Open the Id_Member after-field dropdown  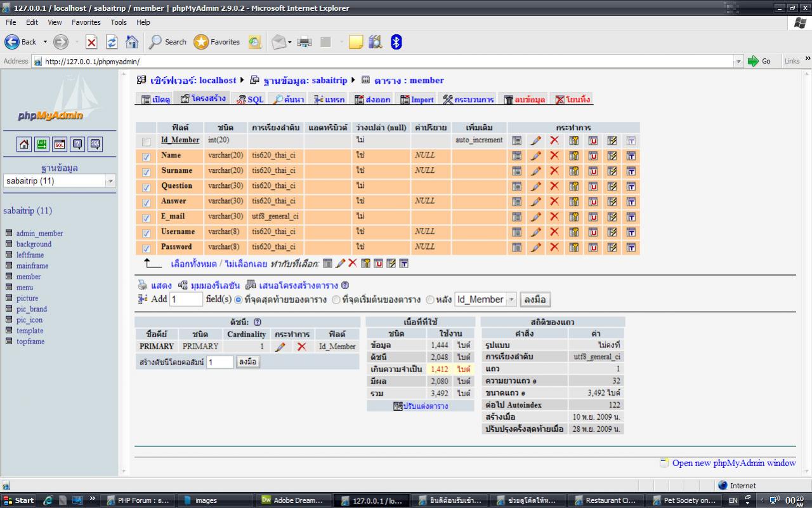pos(511,300)
